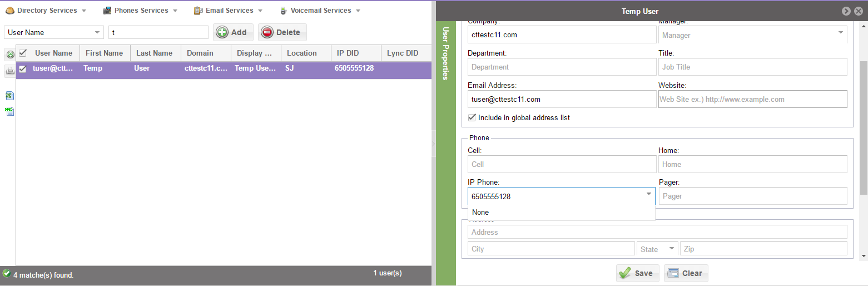Select None from the IP Phone list
Image resolution: width=868 pixels, height=286 pixels.
(562, 212)
